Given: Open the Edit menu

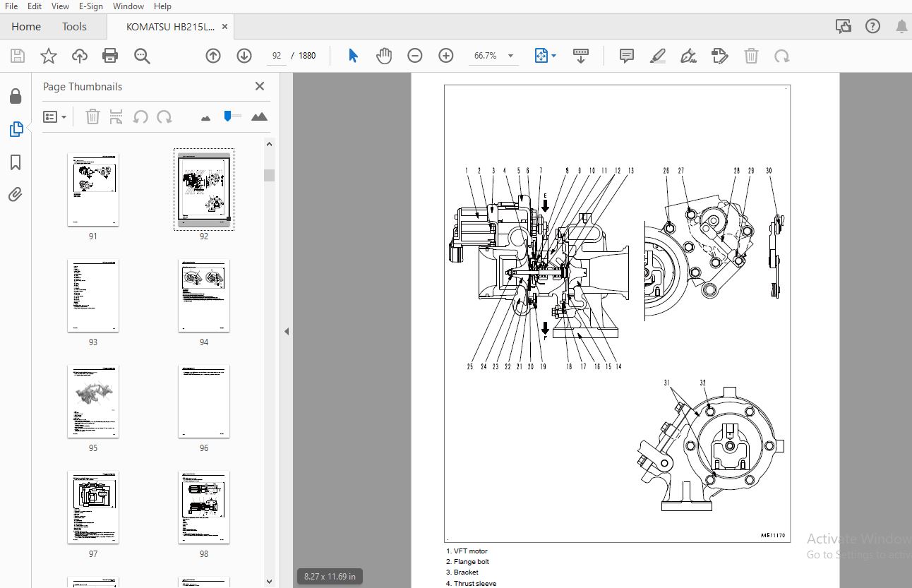Looking at the screenshot, I should (x=35, y=6).
